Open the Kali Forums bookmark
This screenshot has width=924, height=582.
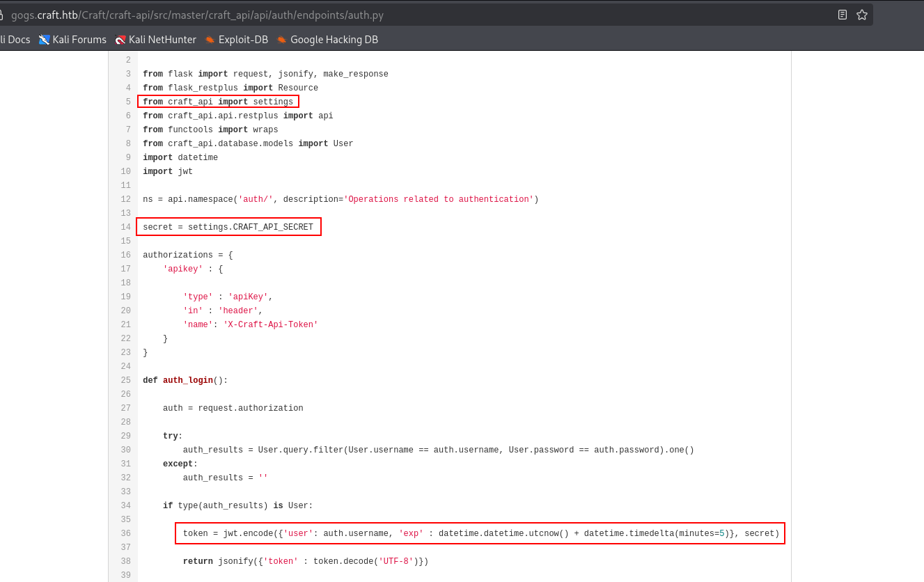[x=72, y=40]
